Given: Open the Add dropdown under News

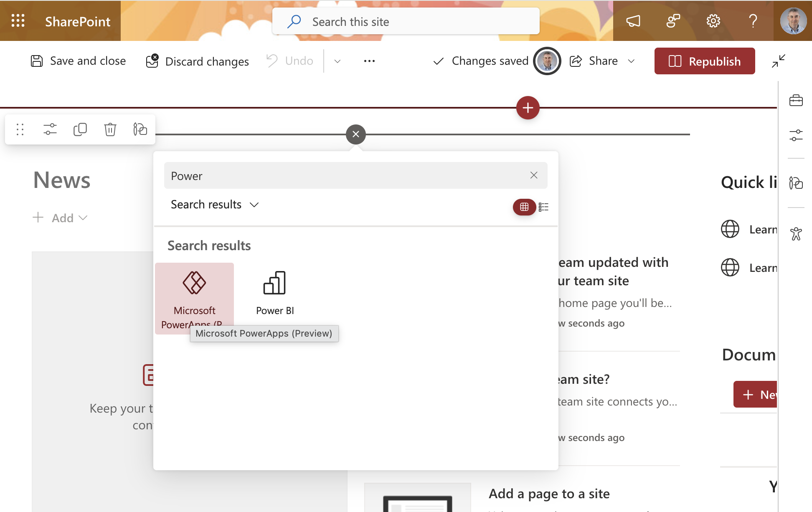Looking at the screenshot, I should coord(60,218).
